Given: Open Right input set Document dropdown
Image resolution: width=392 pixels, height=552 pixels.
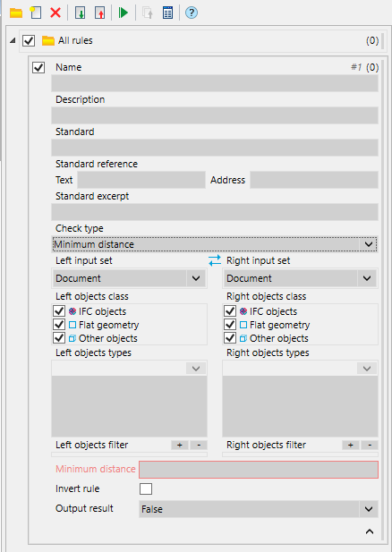Looking at the screenshot, I should [300, 278].
